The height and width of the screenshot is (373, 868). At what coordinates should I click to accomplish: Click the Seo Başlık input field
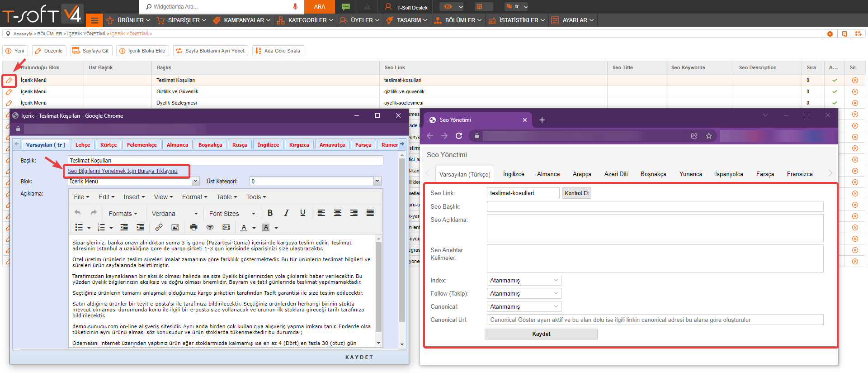(x=655, y=206)
